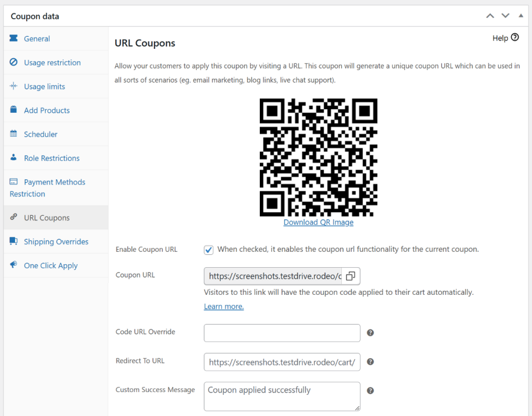The height and width of the screenshot is (416, 532).
Task: Uncheck the Enable Coupon URL checkbox
Action: [208, 250]
